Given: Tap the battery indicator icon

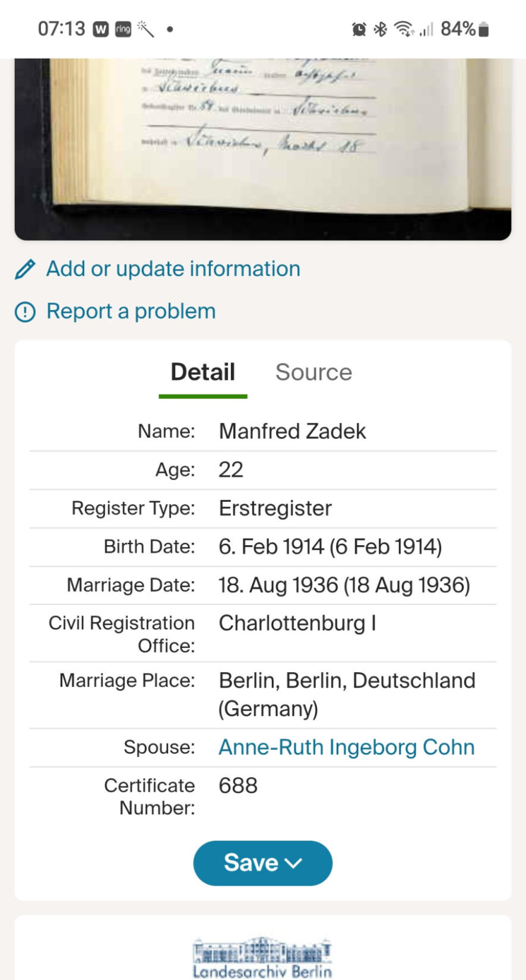Looking at the screenshot, I should (x=484, y=29).
